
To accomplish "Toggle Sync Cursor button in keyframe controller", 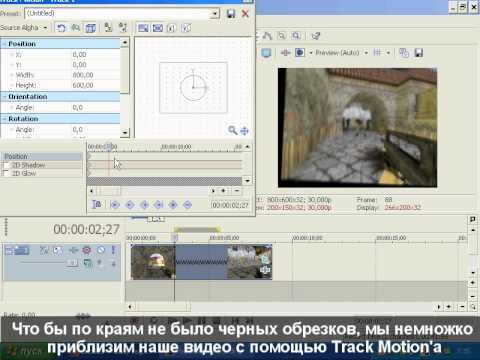I will point(97,204).
